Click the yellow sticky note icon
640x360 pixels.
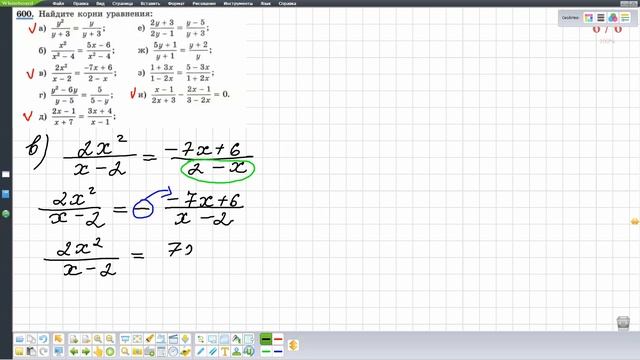(19, 351)
